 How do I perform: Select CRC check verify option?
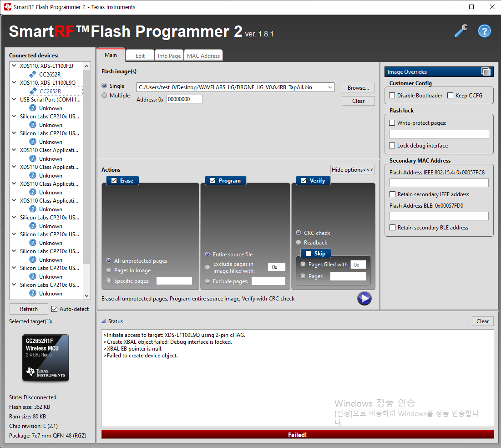[x=299, y=233]
